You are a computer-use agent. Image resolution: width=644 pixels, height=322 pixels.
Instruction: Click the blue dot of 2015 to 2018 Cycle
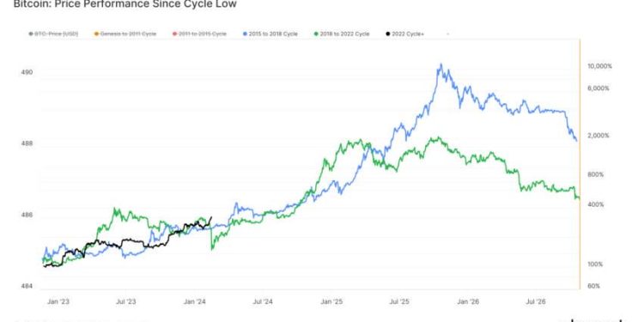(x=246, y=33)
